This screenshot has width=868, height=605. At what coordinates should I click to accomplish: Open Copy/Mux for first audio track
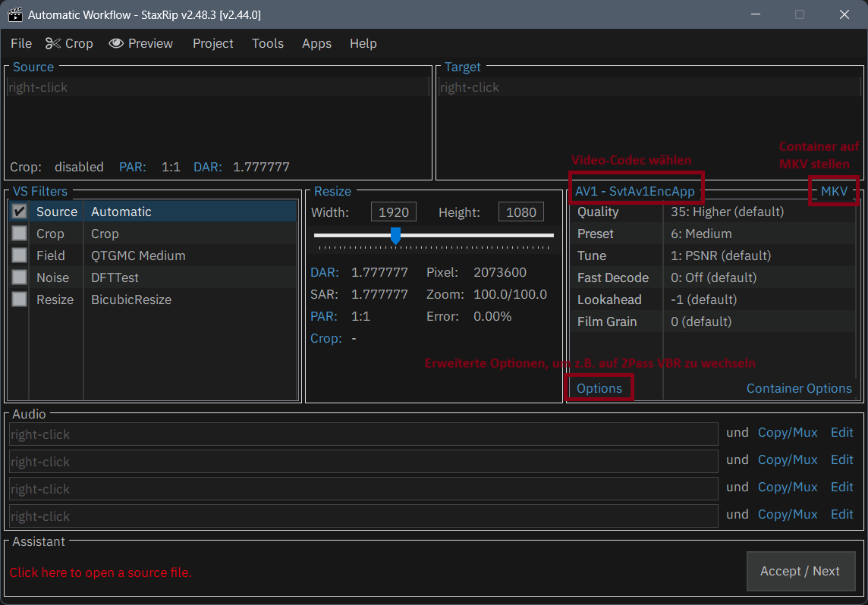(787, 432)
